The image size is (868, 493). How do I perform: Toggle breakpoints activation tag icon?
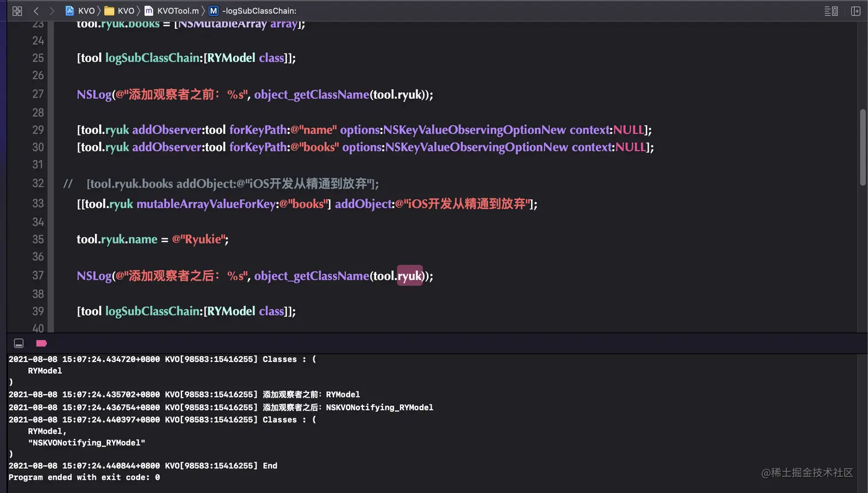(x=41, y=344)
